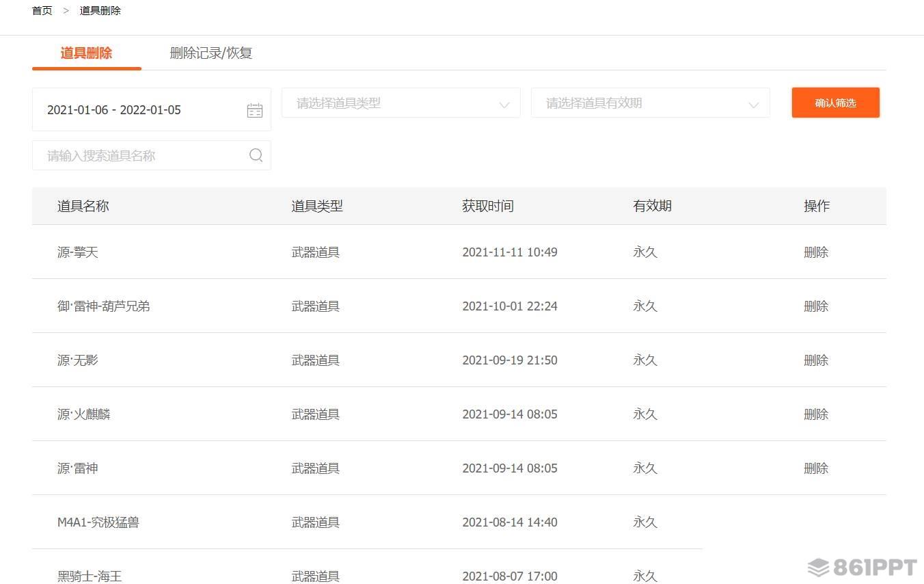Expand the 请选择道具有效期 dropdown
This screenshot has width=924, height=584.
point(651,103)
